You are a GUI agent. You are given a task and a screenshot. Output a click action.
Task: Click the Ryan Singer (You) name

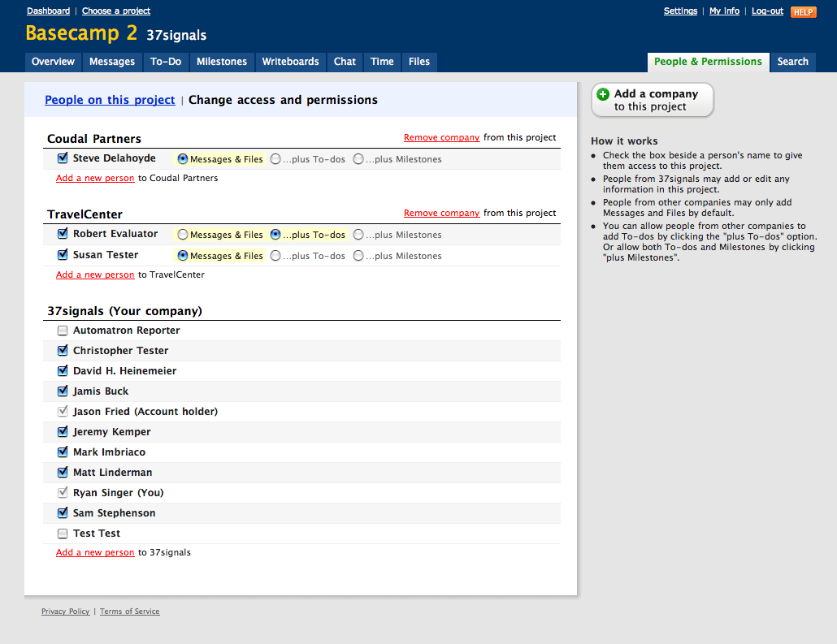point(118,492)
